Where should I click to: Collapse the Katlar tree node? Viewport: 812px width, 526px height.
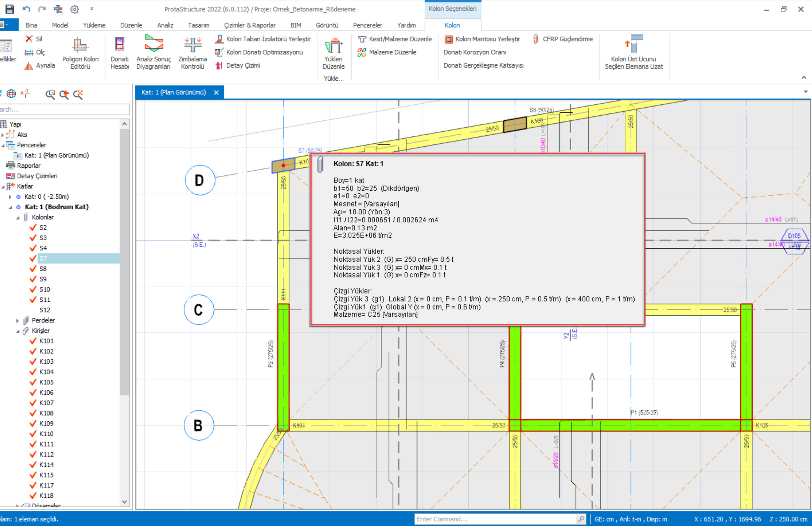click(x=3, y=186)
